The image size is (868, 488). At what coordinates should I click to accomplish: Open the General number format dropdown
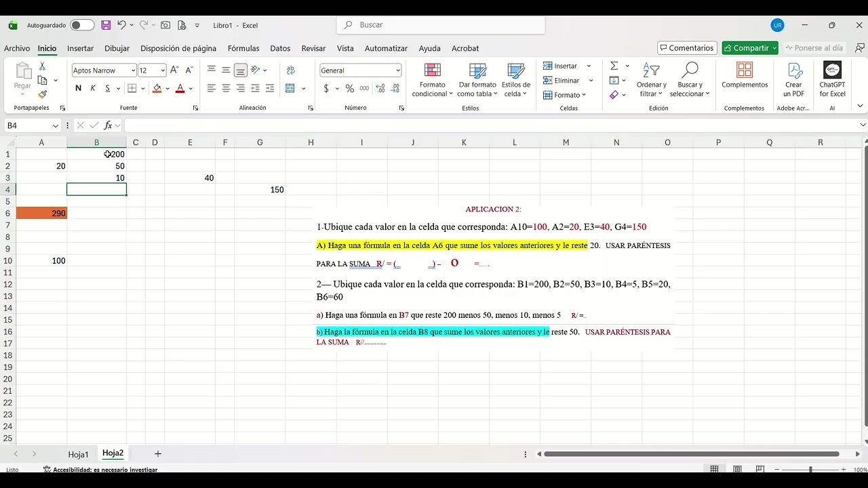click(x=397, y=70)
